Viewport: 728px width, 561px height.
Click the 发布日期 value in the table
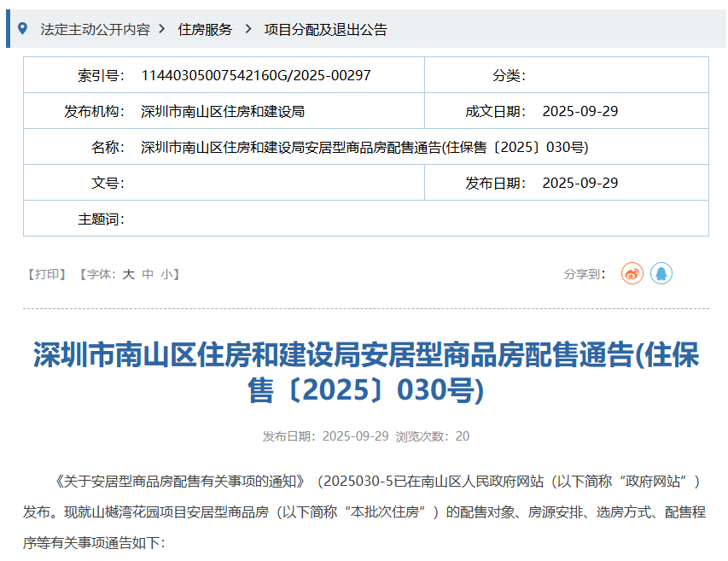point(579,183)
